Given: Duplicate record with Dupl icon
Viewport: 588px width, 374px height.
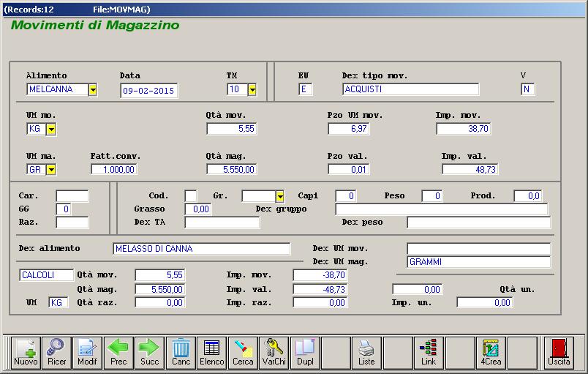Looking at the screenshot, I should pyautogui.click(x=305, y=353).
